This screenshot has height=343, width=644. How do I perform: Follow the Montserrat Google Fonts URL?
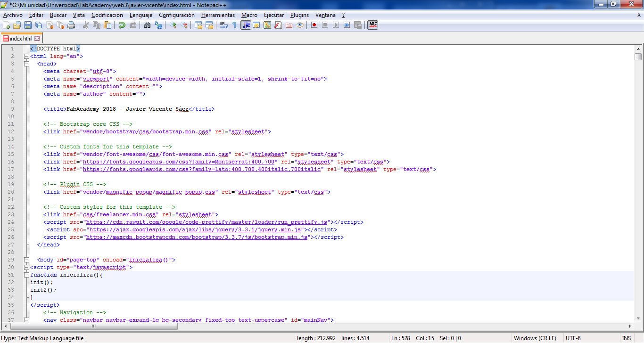coord(179,162)
